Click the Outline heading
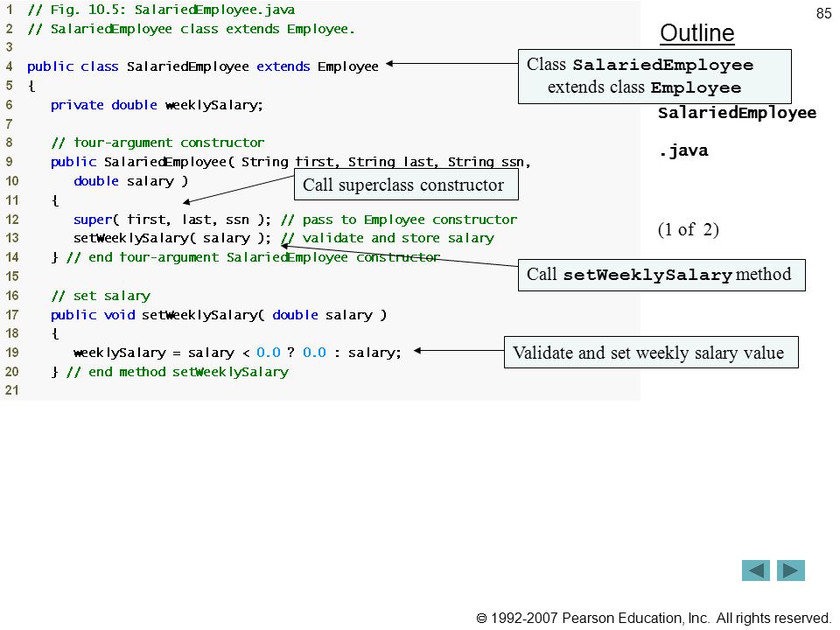The width and height of the screenshot is (840, 630). pyautogui.click(x=697, y=33)
